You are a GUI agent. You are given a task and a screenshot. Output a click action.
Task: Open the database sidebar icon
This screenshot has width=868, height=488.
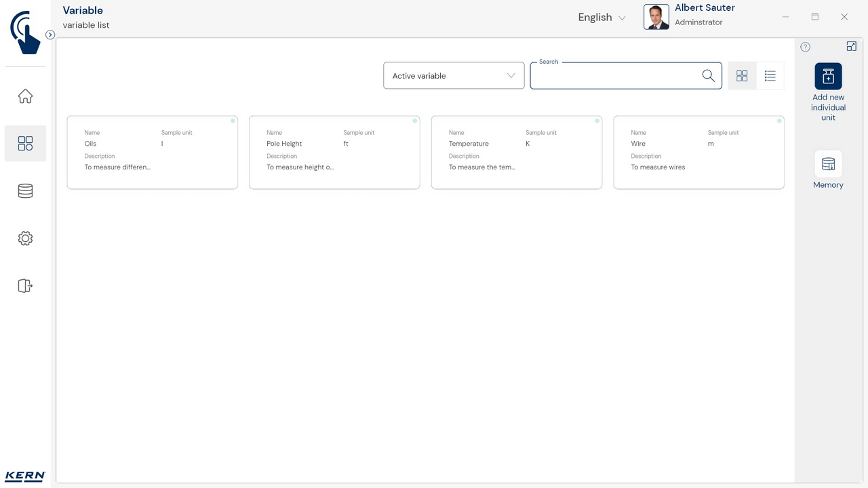coord(25,191)
